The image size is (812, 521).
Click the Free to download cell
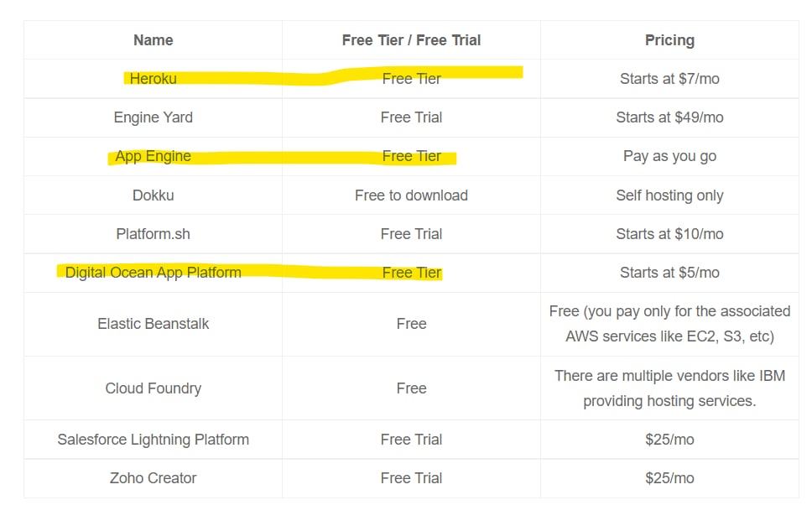tap(411, 195)
